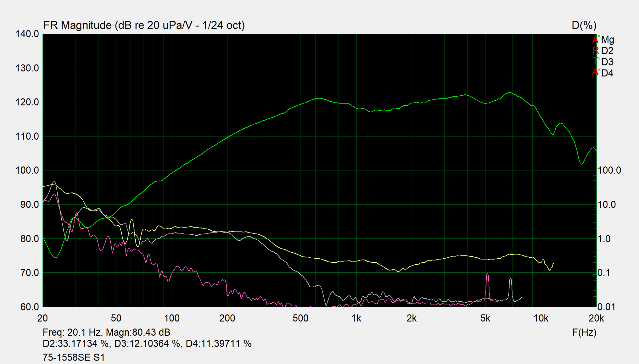639x364 pixels.
Task: Click the 10.0 right axis label
Action: (x=607, y=204)
